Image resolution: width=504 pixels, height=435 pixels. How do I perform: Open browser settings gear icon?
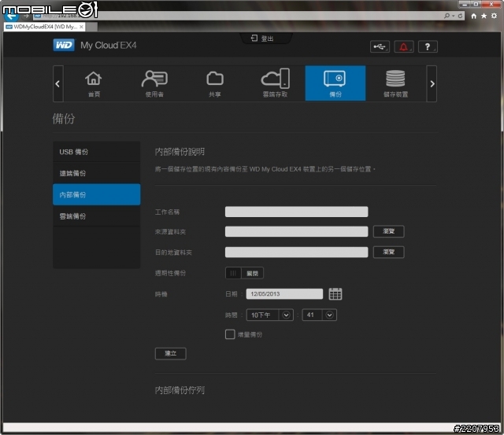point(494,16)
